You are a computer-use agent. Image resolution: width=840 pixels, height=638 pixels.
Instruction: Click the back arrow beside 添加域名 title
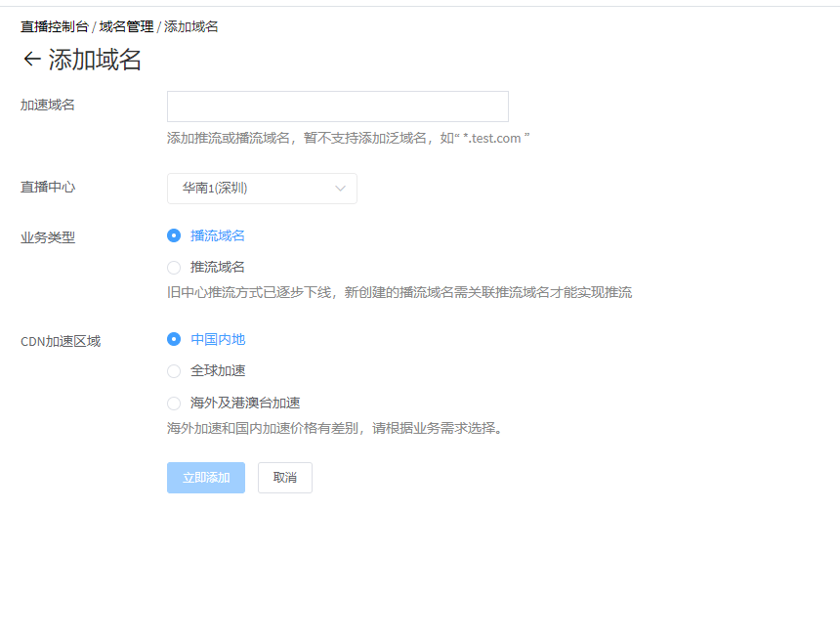pos(31,60)
